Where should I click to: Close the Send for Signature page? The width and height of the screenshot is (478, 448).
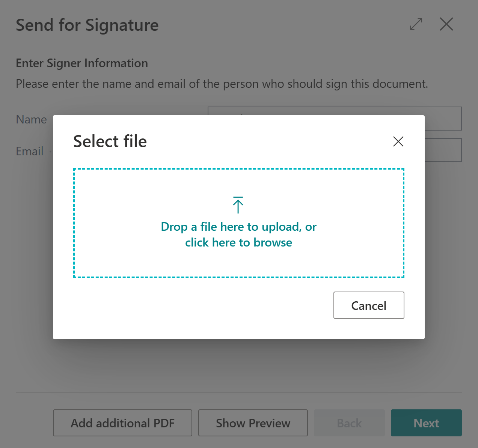[x=446, y=24]
